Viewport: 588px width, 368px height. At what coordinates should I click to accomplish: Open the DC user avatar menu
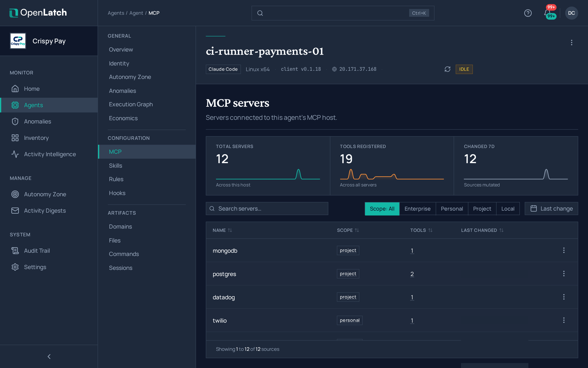[571, 13]
